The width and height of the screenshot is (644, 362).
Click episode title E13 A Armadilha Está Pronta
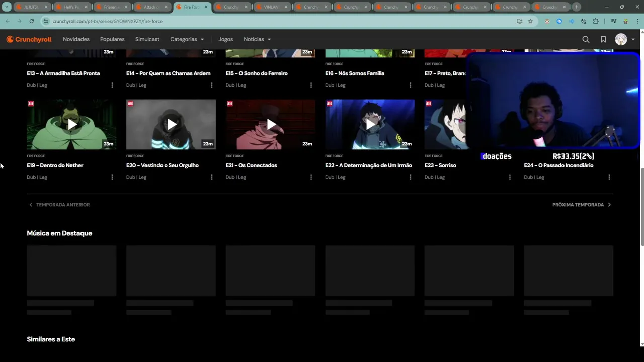63,73
